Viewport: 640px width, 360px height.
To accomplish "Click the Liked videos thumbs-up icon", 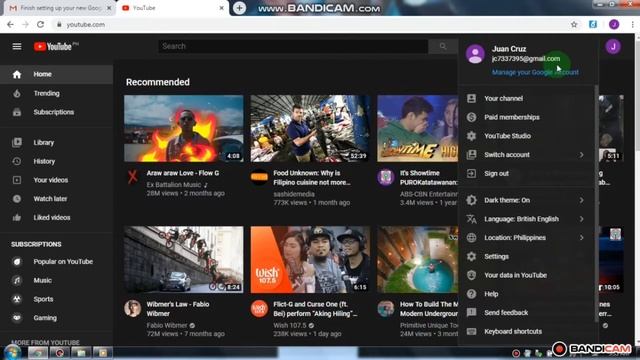I will click(x=17, y=218).
